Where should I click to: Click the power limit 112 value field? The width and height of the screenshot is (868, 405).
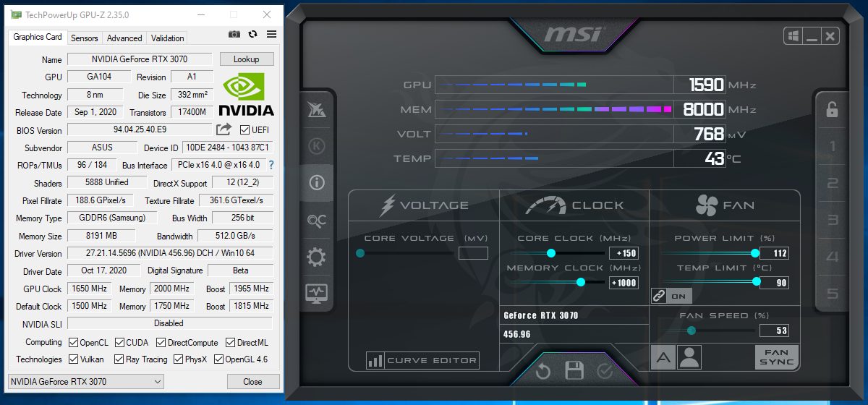pyautogui.click(x=774, y=253)
